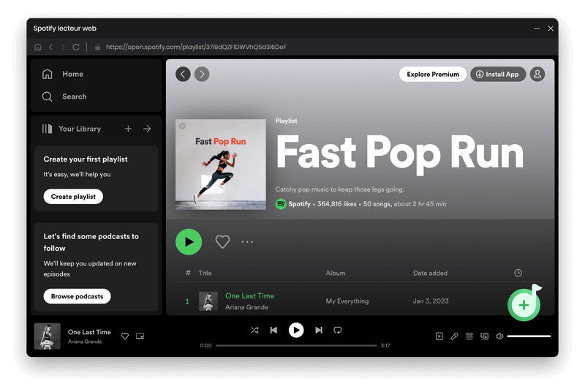Adjust the volume slider
Screen dimensions: 585x392
coord(529,336)
